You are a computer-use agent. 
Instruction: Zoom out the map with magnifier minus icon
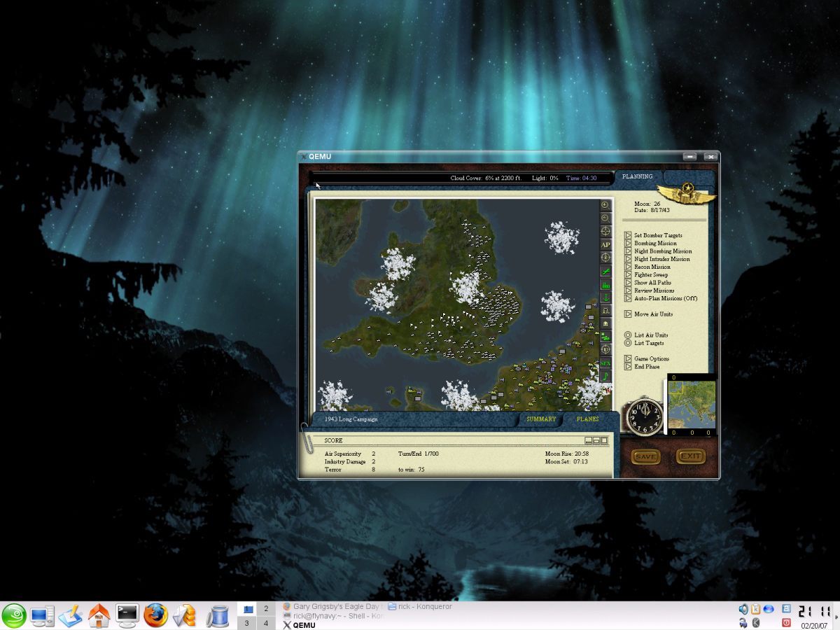click(605, 218)
